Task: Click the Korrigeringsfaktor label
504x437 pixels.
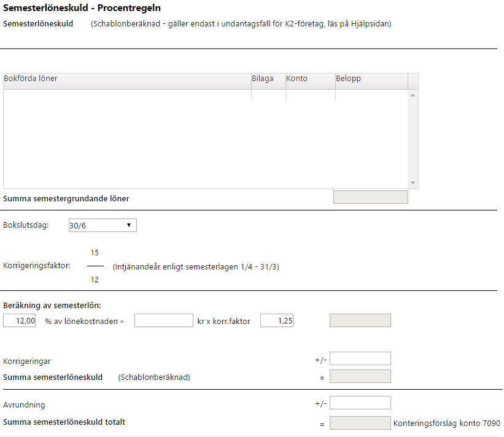Action: point(37,266)
